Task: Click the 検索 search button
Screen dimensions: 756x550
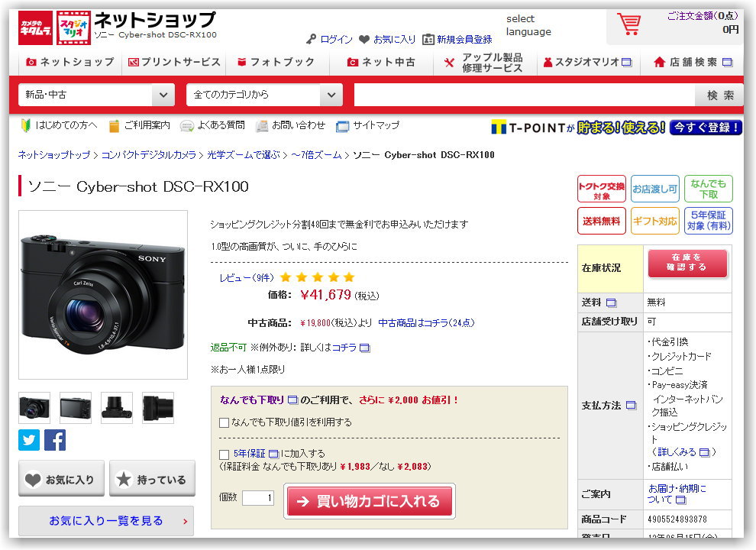Action: (x=719, y=95)
